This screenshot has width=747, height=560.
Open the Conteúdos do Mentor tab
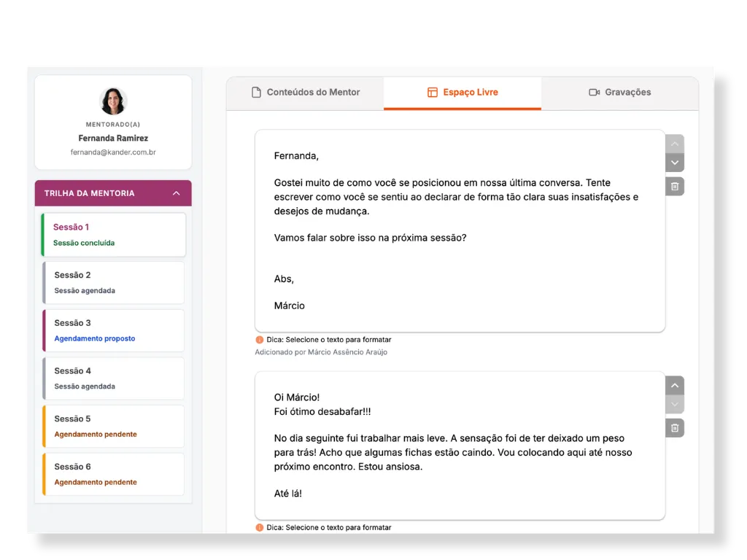[x=305, y=93]
